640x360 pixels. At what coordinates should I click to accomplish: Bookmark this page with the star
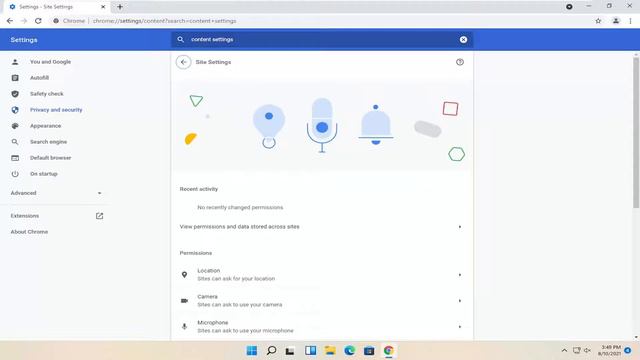[598, 21]
